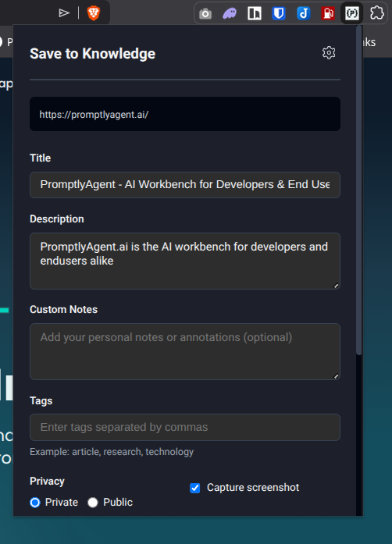Click the 'Example: article, research, technology' hint
Viewport: 392px width, 544px height.
pos(112,452)
